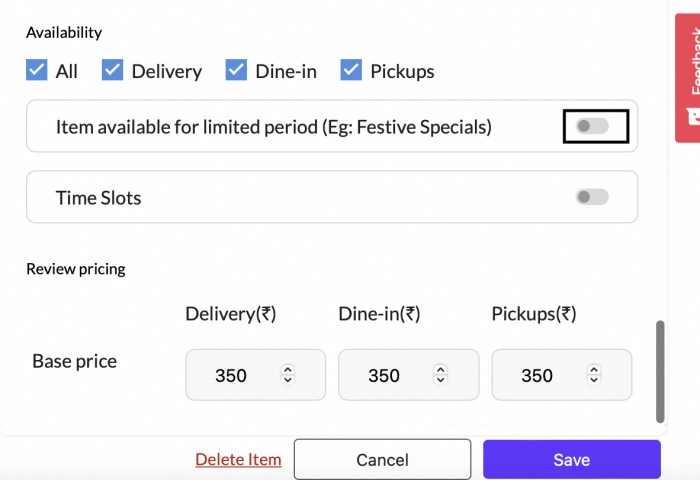Enable item available for limited period
The image size is (700, 480).
point(592,127)
